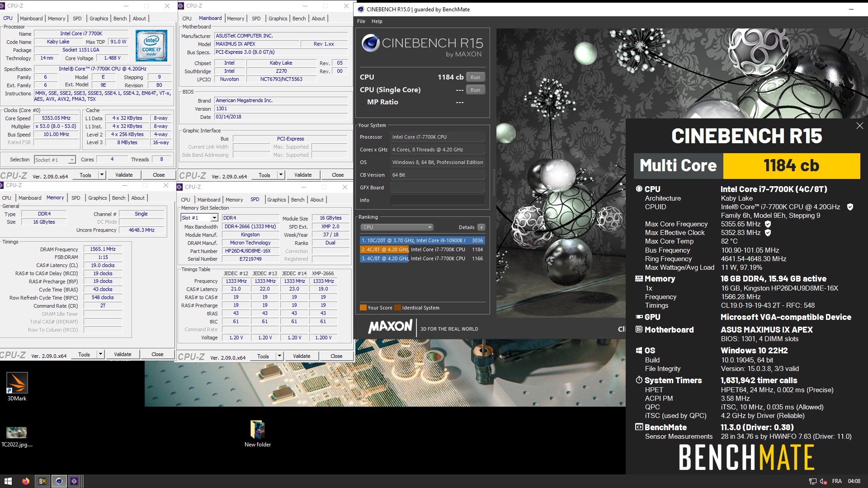Select the TC2022.jpg desktop file
Screen dimensions: 868x488
point(17,436)
